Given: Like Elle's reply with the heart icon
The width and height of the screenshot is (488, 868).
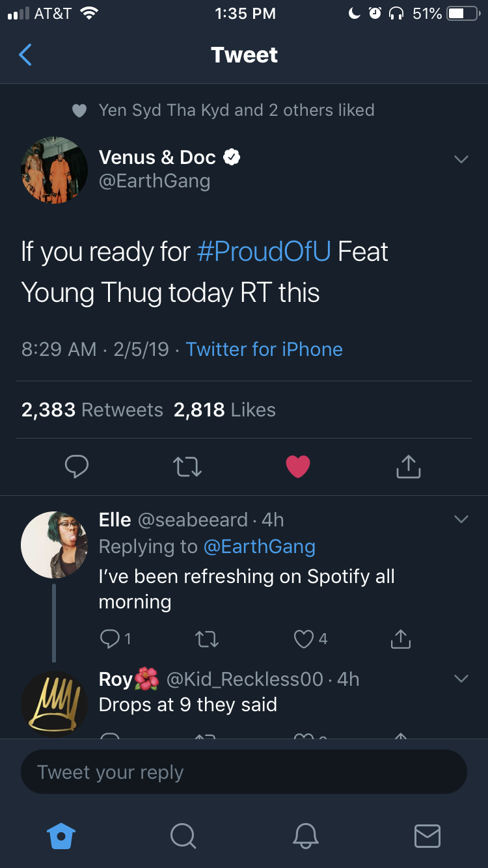Looking at the screenshot, I should pos(304,640).
